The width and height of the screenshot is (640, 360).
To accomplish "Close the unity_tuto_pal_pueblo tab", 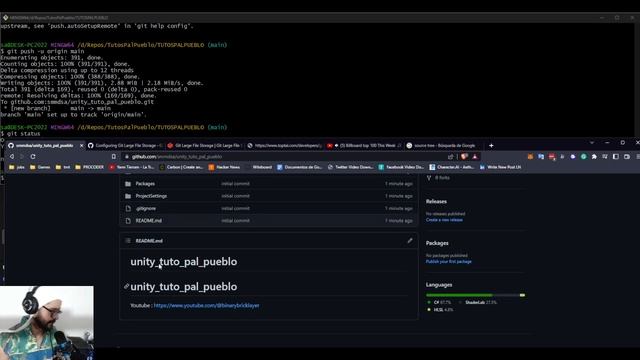I will (81, 145).
